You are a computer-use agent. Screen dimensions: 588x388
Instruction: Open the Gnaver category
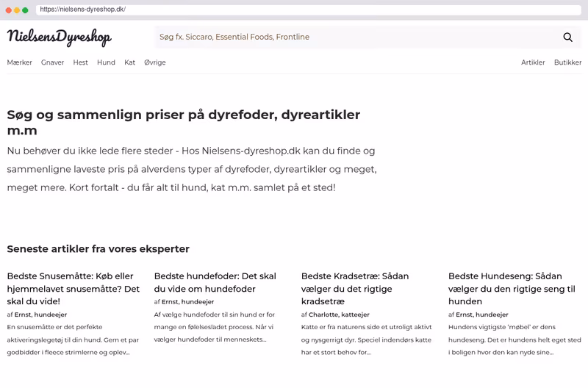click(x=52, y=62)
